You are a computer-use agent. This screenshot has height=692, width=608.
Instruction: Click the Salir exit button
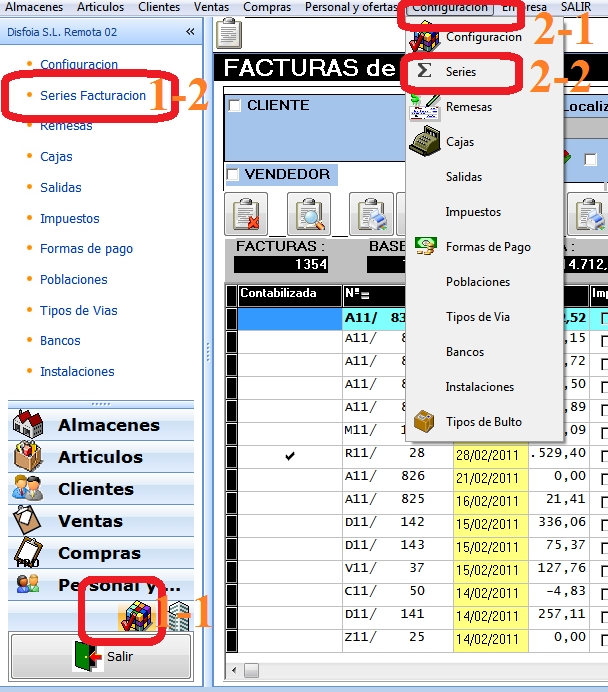pyautogui.click(x=101, y=657)
